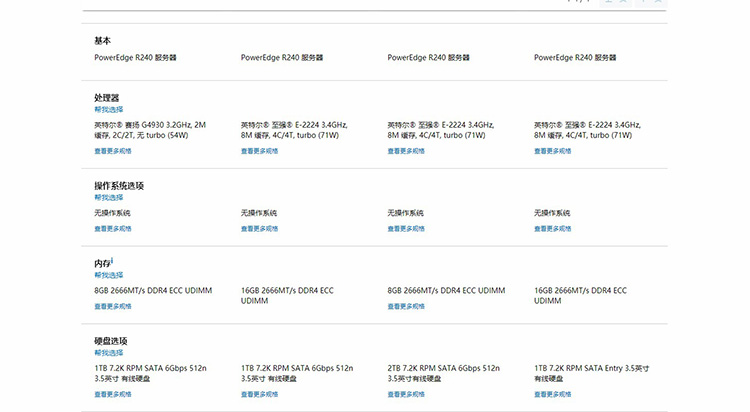The image size is (750, 412).
Task: Select the 内存 section heading
Action: tap(102, 263)
